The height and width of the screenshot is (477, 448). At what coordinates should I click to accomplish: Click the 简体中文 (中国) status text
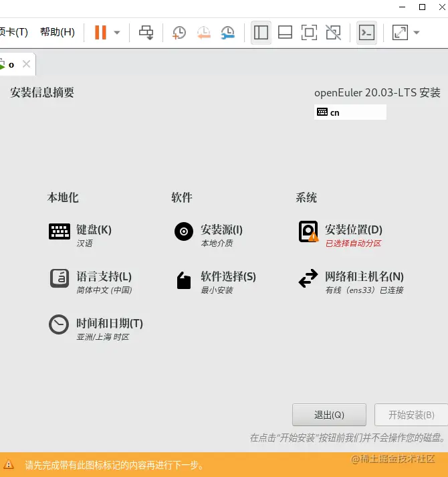[104, 290]
